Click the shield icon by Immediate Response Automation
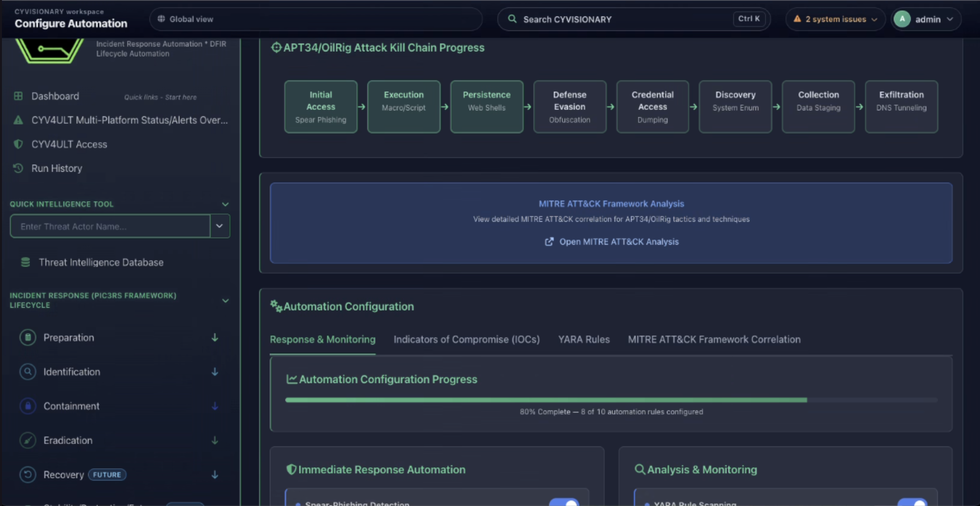 tap(291, 469)
